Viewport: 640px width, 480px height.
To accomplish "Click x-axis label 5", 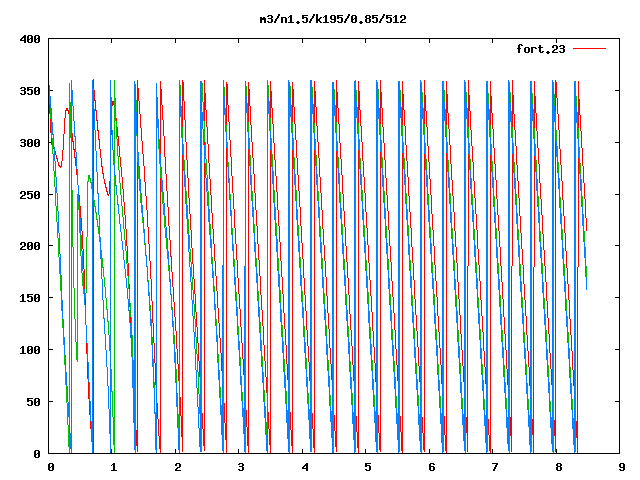I will [x=368, y=467].
